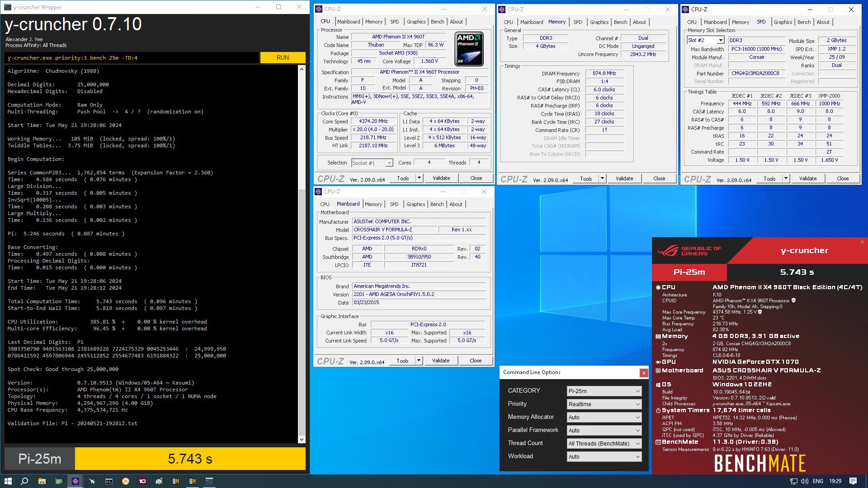The height and width of the screenshot is (488, 868).
Task: Open Memory tab in CPU-Z motherboard window
Action: 373,204
